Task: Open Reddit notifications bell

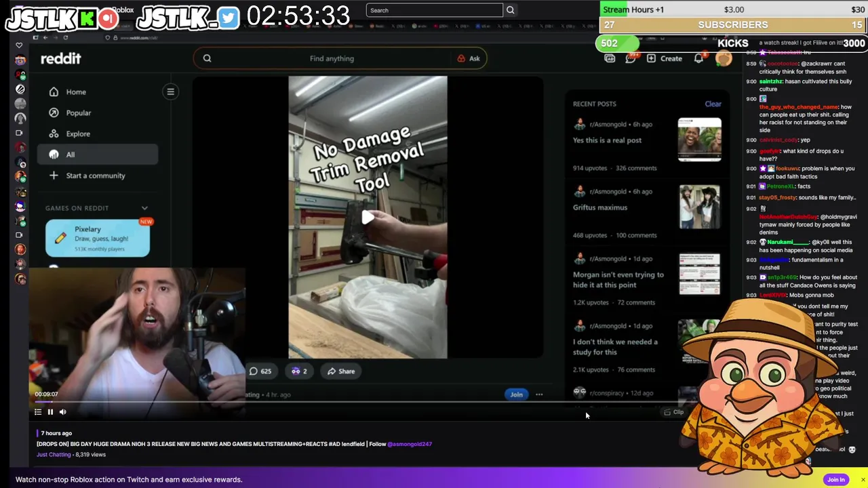Action: coord(698,58)
